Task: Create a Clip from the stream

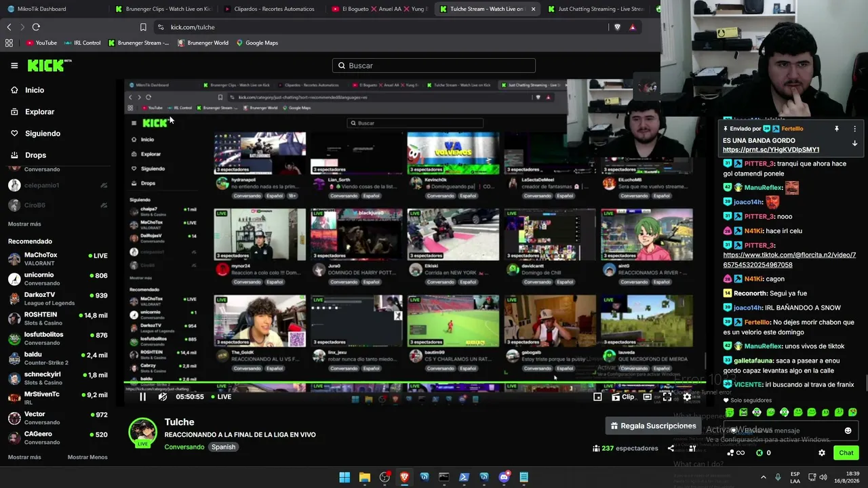Action: click(623, 397)
